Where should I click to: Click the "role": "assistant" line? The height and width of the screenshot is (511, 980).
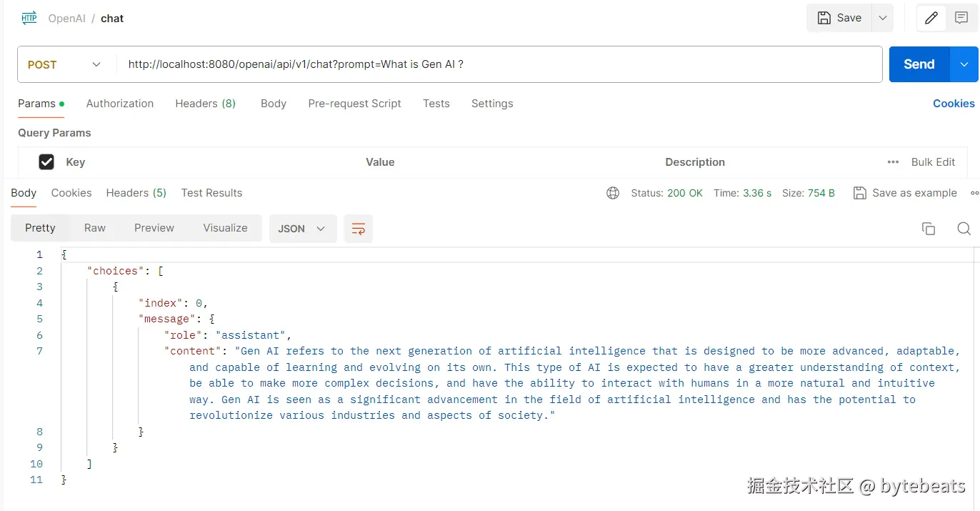(x=228, y=335)
